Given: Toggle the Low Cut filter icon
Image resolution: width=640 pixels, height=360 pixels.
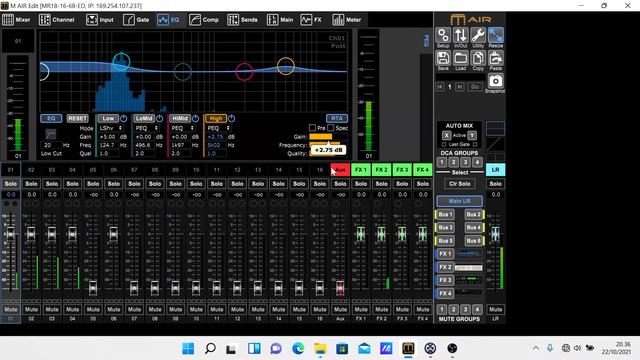Looking at the screenshot, I should click(x=51, y=134).
